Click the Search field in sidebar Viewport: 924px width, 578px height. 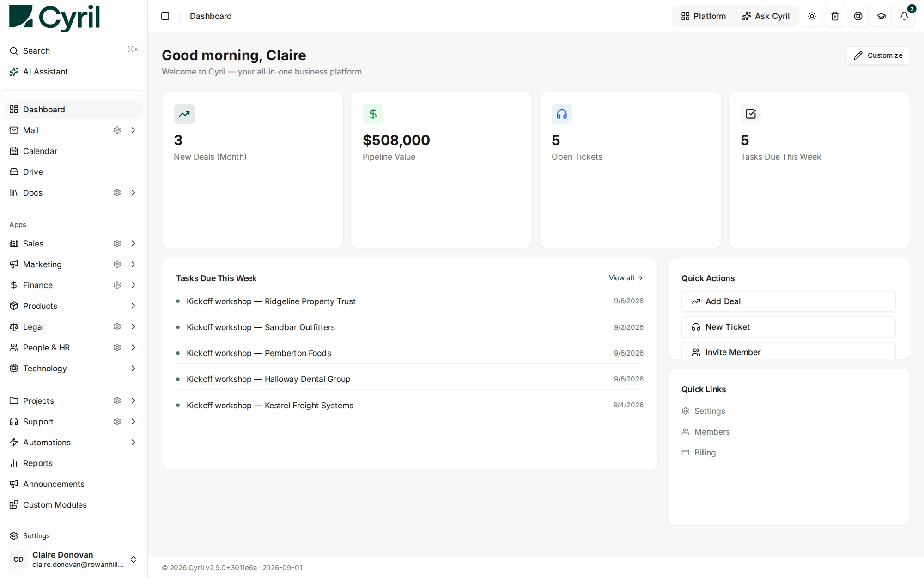(74, 51)
